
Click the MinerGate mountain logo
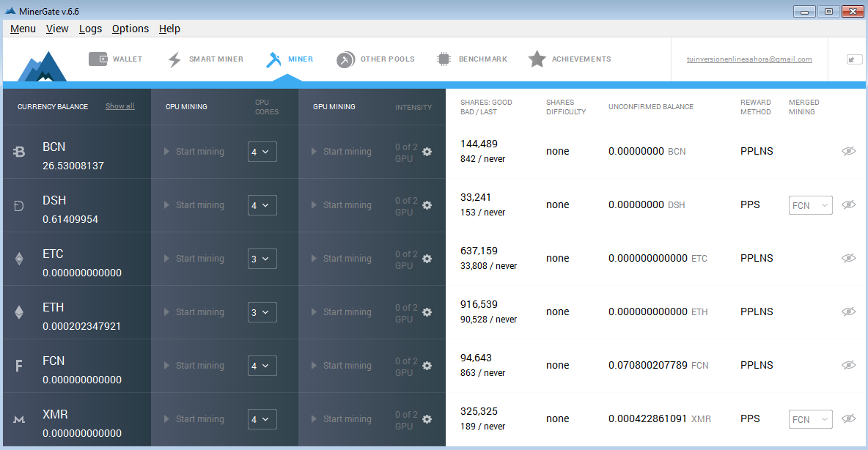[x=43, y=67]
